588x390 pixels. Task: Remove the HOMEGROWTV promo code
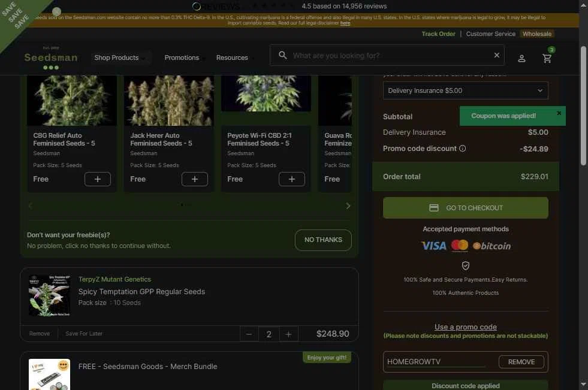coord(521,362)
